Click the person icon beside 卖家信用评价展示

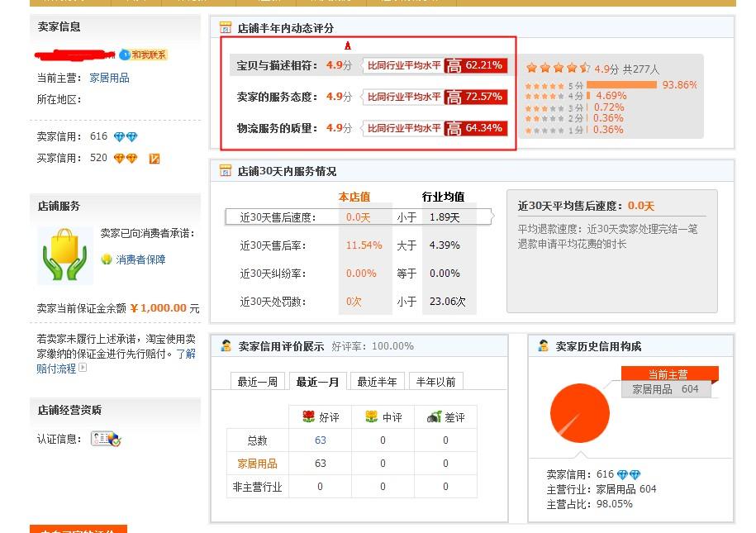tap(226, 346)
